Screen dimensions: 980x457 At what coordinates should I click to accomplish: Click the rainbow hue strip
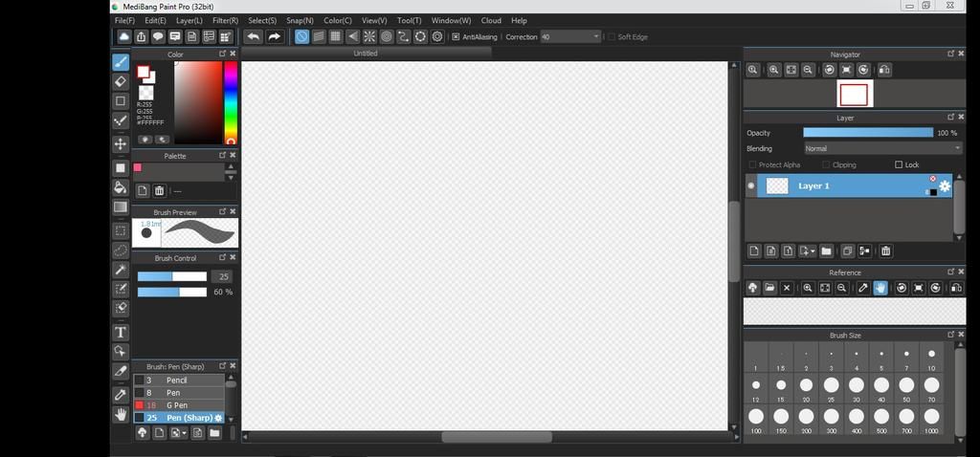click(x=231, y=103)
